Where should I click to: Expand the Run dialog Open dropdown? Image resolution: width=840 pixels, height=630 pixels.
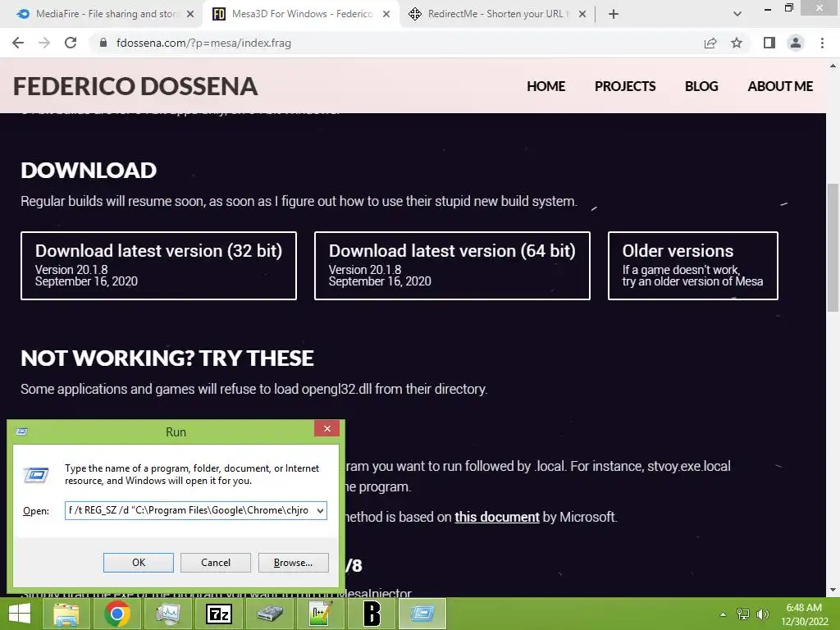(x=320, y=510)
